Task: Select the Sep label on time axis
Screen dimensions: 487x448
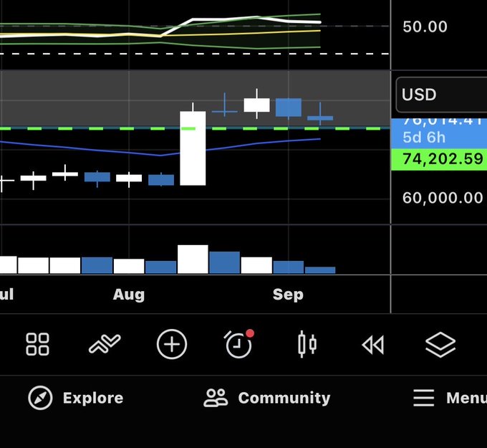Action: [288, 294]
